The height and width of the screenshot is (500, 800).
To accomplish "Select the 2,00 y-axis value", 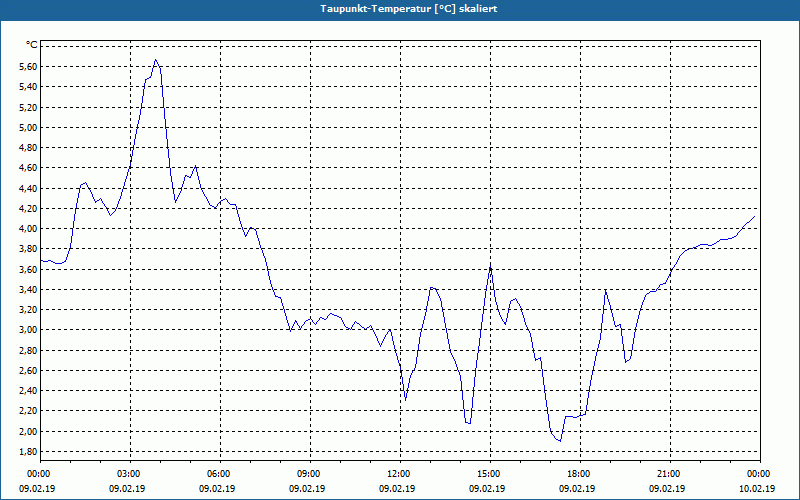I will tap(29, 432).
